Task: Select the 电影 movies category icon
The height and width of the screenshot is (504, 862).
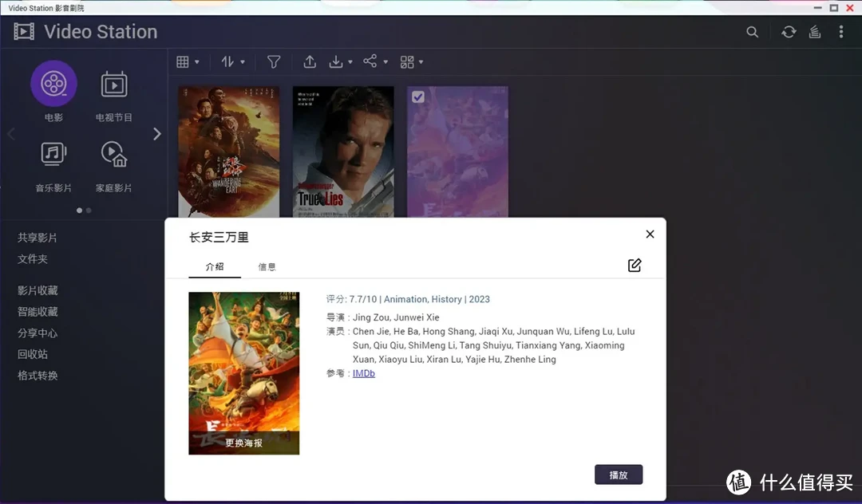Action: coord(53,84)
